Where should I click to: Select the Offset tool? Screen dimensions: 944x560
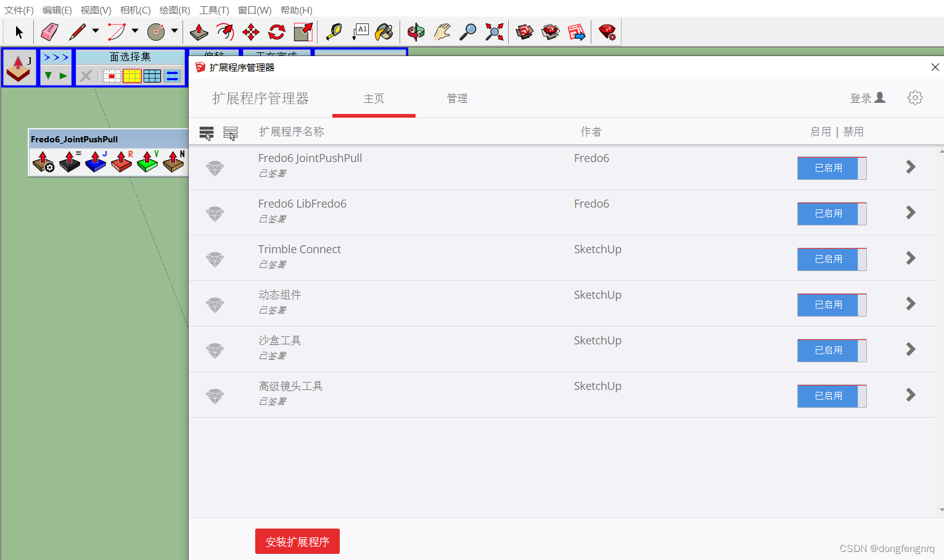point(225,31)
